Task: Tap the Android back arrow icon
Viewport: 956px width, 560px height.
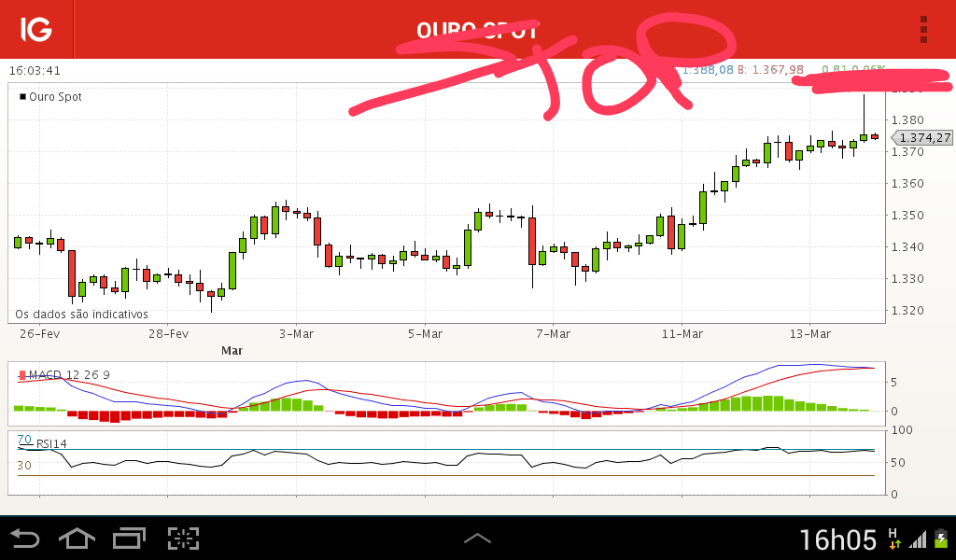Action: tap(25, 539)
